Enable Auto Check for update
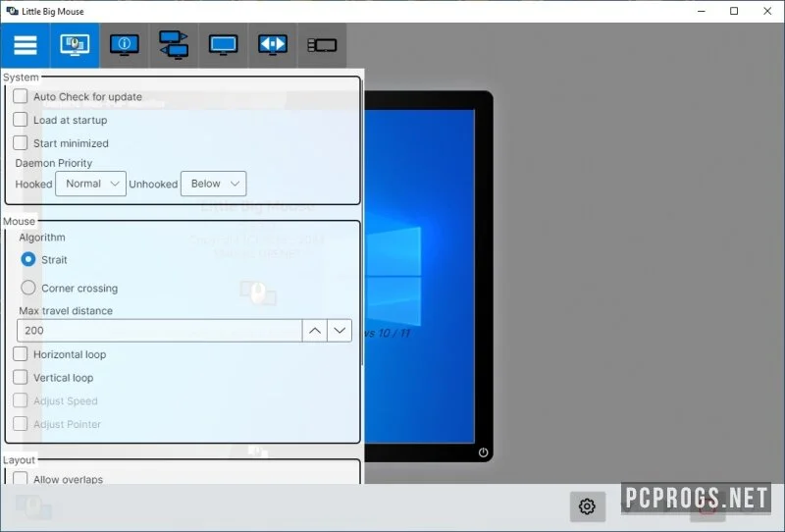The image size is (785, 532). coord(20,96)
